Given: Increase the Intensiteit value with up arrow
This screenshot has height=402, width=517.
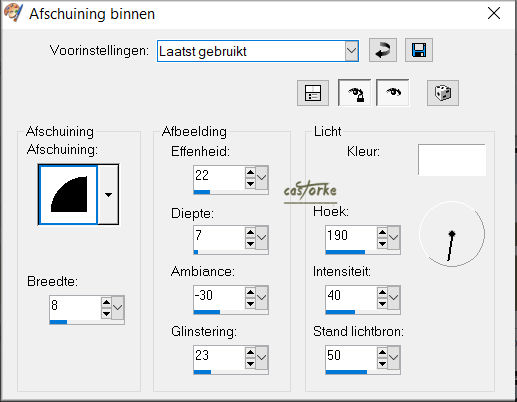Looking at the screenshot, I should (382, 292).
